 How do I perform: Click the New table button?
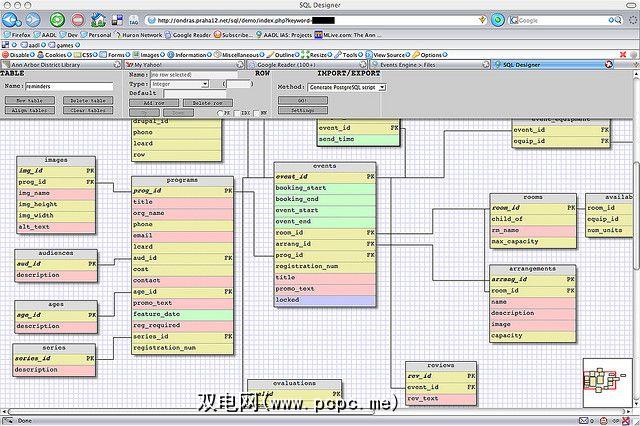tap(31, 101)
